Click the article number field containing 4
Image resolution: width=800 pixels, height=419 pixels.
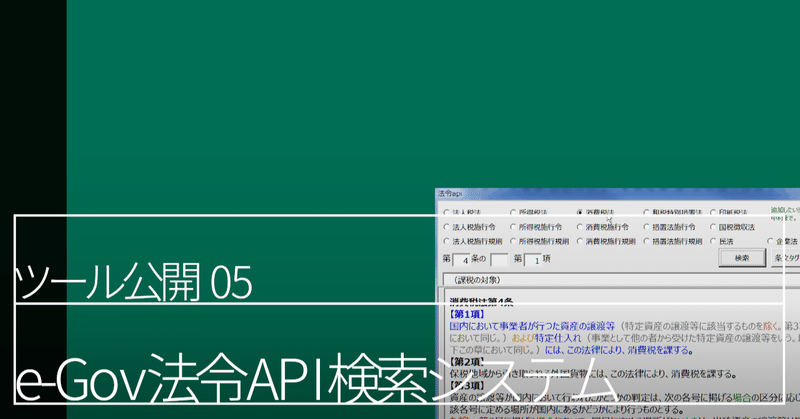(x=461, y=260)
